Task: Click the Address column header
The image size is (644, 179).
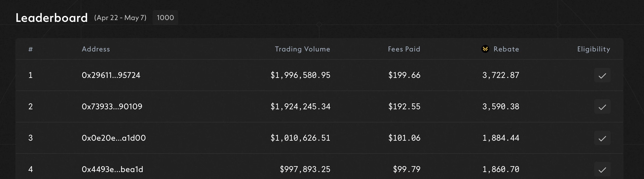Action: tap(96, 49)
